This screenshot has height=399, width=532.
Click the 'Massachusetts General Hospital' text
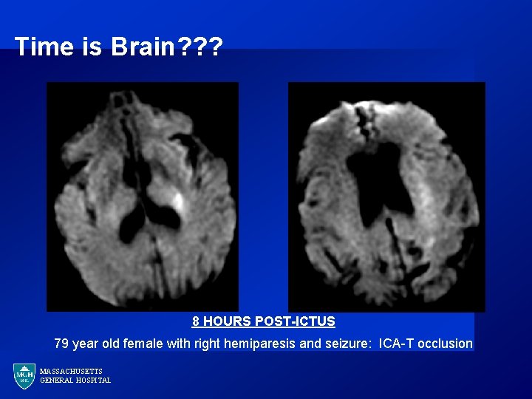(75, 376)
